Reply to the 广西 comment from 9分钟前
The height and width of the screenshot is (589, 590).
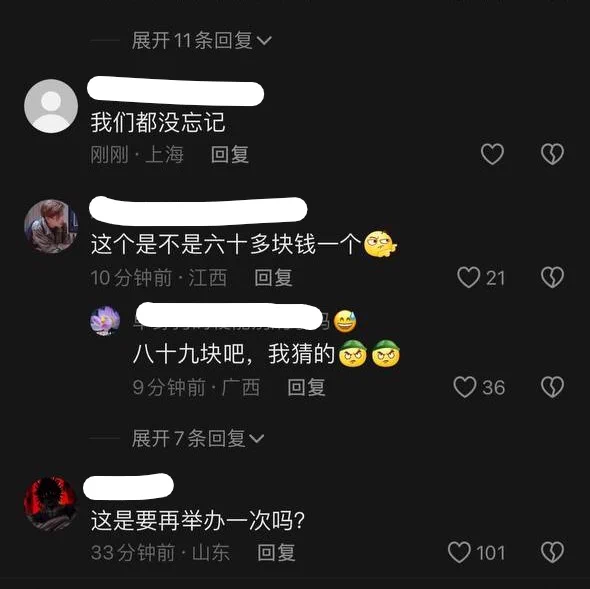[306, 387]
